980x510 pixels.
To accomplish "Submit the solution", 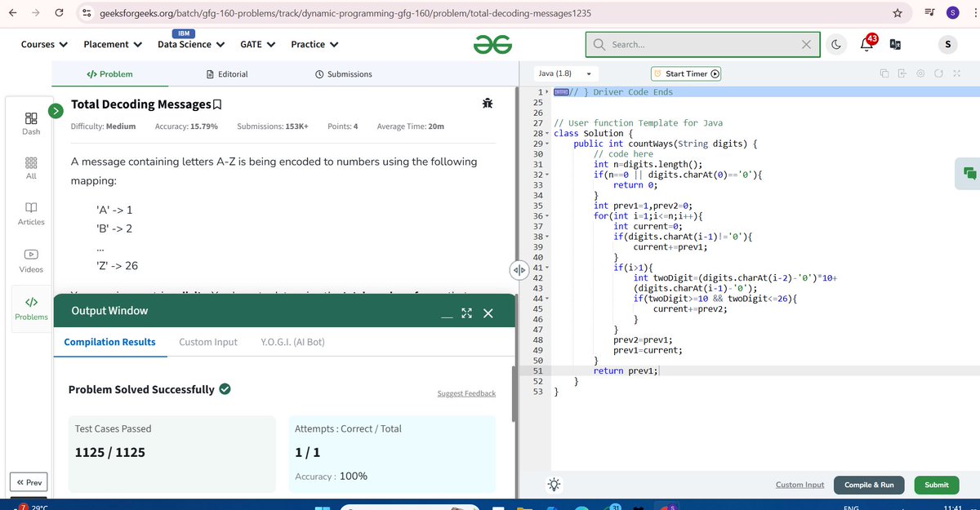I will tap(936, 485).
